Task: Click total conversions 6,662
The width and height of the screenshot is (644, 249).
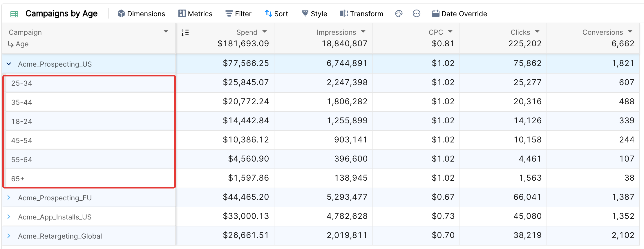Action: pos(623,44)
